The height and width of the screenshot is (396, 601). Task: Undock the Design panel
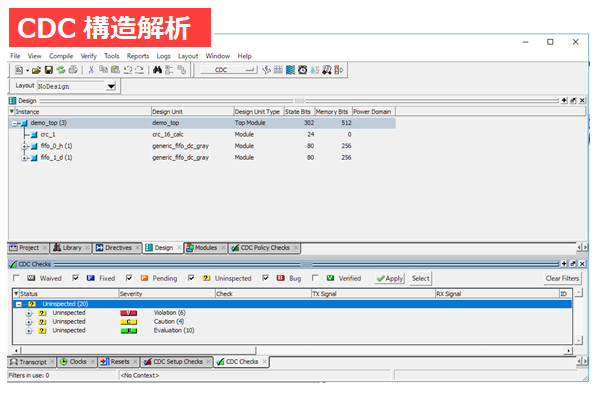click(573, 100)
